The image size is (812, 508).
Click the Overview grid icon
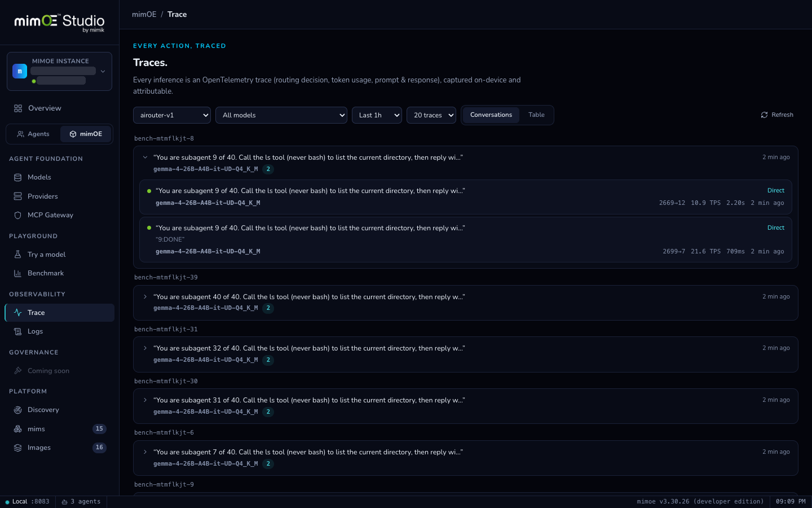pyautogui.click(x=18, y=108)
